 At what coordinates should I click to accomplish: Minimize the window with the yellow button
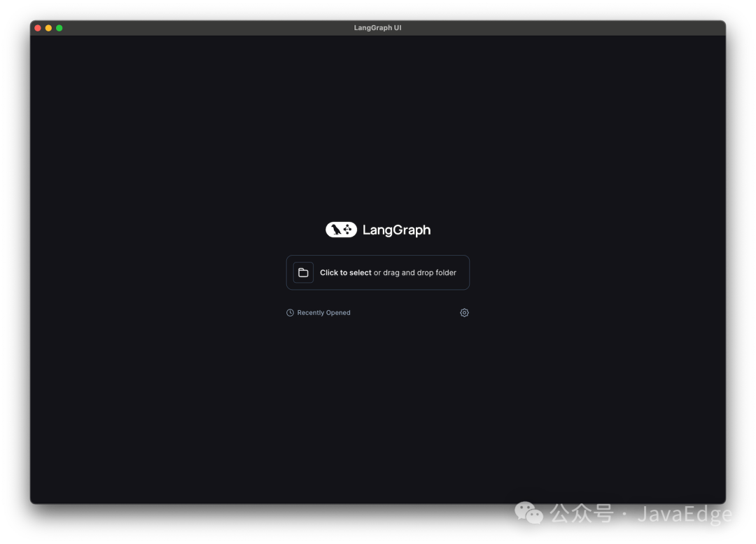48,28
